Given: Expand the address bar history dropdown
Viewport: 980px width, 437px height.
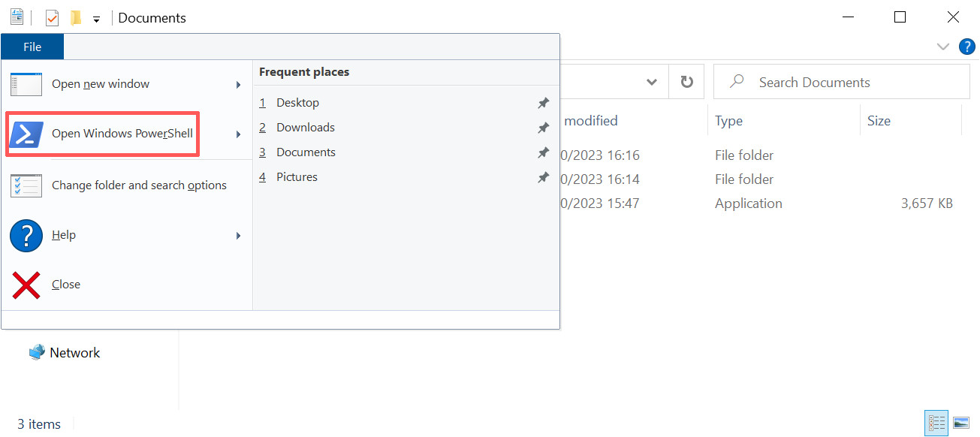Looking at the screenshot, I should coord(652,82).
